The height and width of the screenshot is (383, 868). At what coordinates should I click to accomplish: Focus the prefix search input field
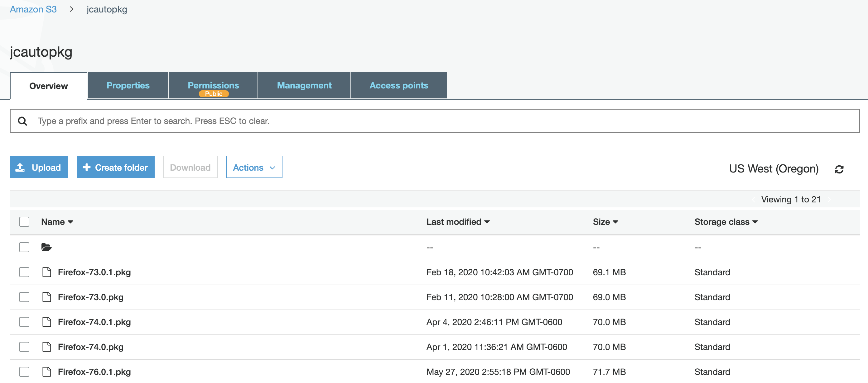coord(435,121)
